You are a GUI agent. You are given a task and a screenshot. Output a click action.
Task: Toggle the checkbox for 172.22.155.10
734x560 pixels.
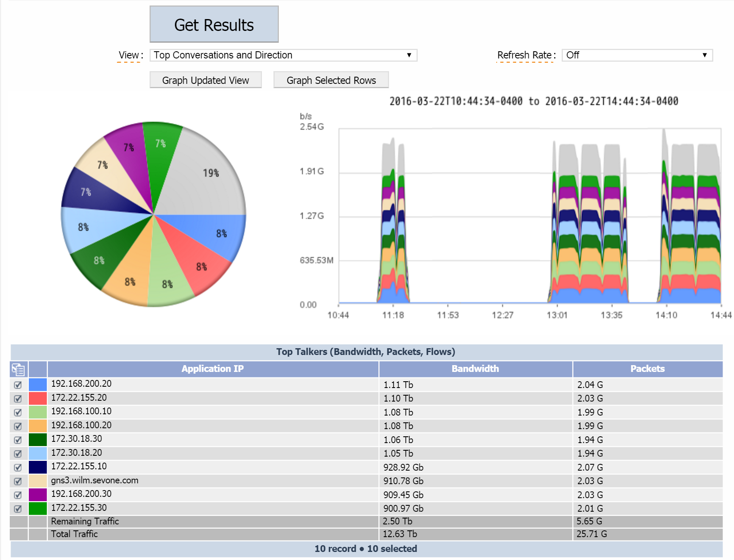coord(18,468)
